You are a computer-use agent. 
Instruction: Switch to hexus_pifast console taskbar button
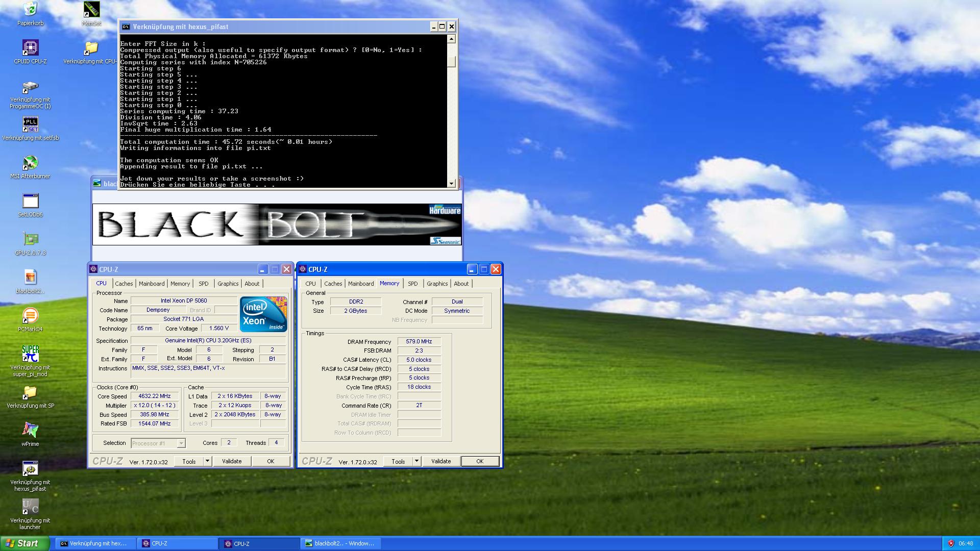(95, 543)
